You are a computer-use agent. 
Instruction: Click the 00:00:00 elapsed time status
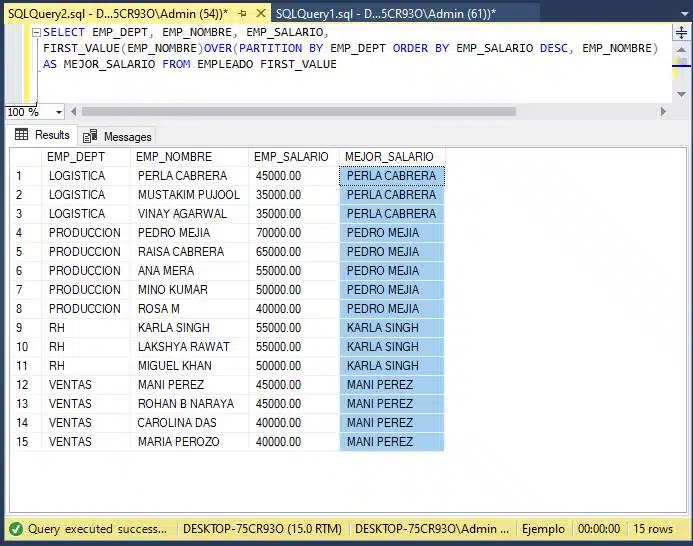point(599,529)
